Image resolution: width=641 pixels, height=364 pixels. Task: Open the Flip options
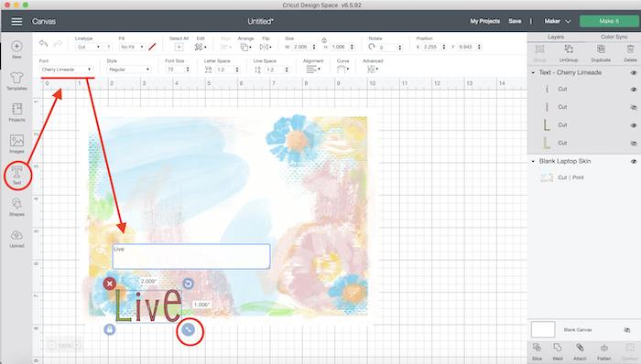(x=266, y=47)
